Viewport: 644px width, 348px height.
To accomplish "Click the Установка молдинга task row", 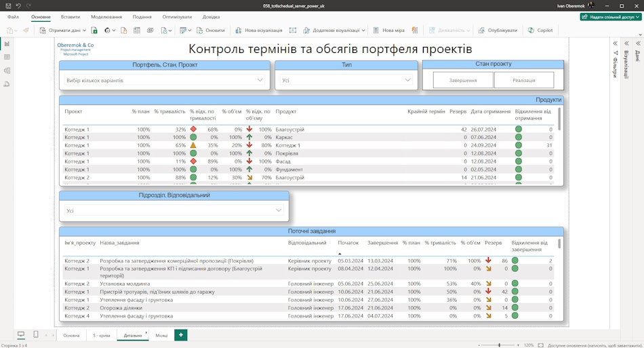I will (x=308, y=284).
